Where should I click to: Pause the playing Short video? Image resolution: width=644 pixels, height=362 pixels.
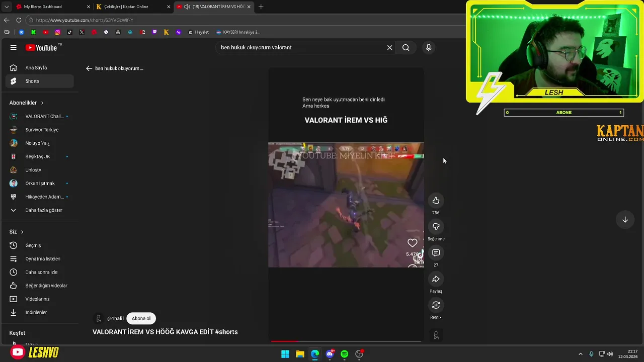pyautogui.click(x=346, y=205)
